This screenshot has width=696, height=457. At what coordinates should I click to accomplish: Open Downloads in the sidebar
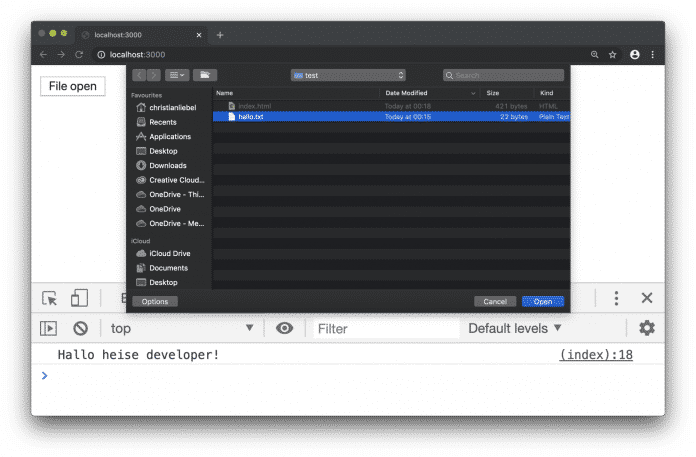(162, 165)
